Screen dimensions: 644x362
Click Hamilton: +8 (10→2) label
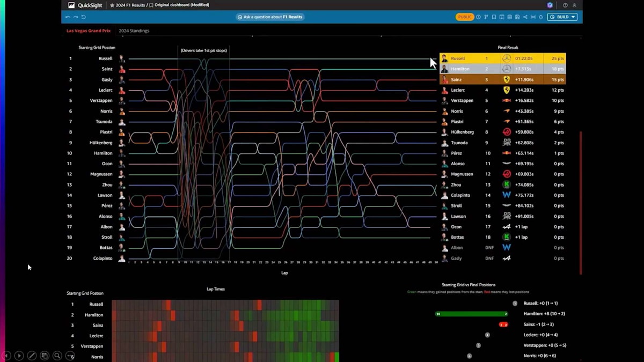[544, 314]
